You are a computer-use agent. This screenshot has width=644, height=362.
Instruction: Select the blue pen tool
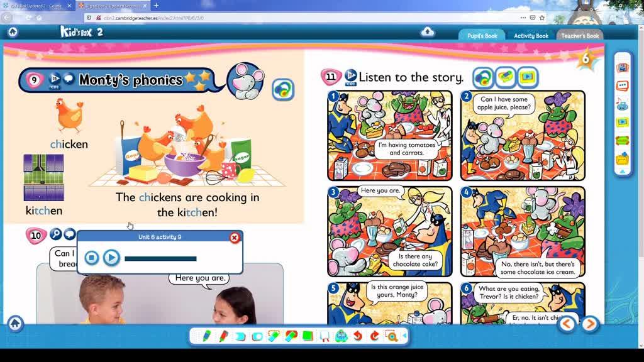pos(206,336)
